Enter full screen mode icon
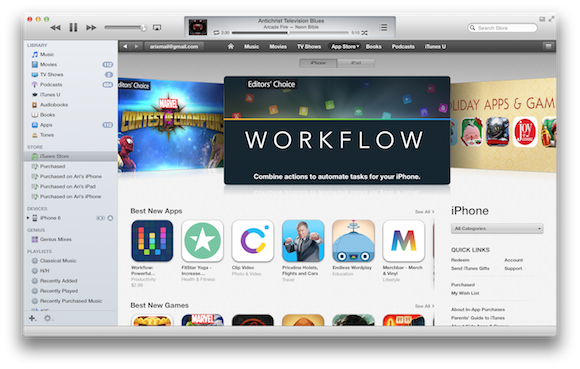 552,19
